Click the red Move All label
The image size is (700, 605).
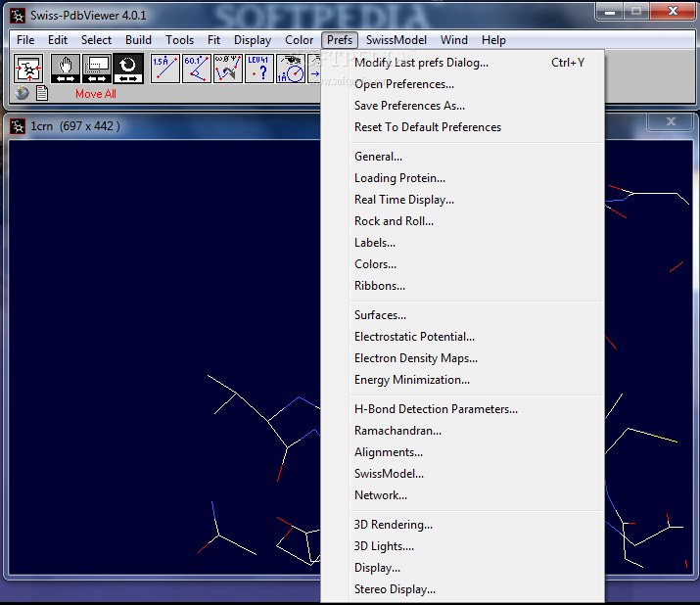(x=96, y=94)
